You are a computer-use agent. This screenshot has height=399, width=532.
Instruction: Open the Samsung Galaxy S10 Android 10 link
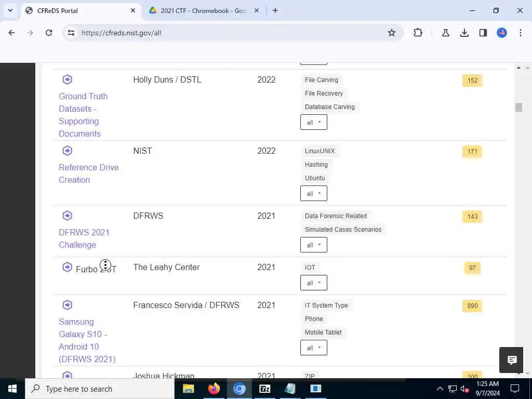coord(87,340)
